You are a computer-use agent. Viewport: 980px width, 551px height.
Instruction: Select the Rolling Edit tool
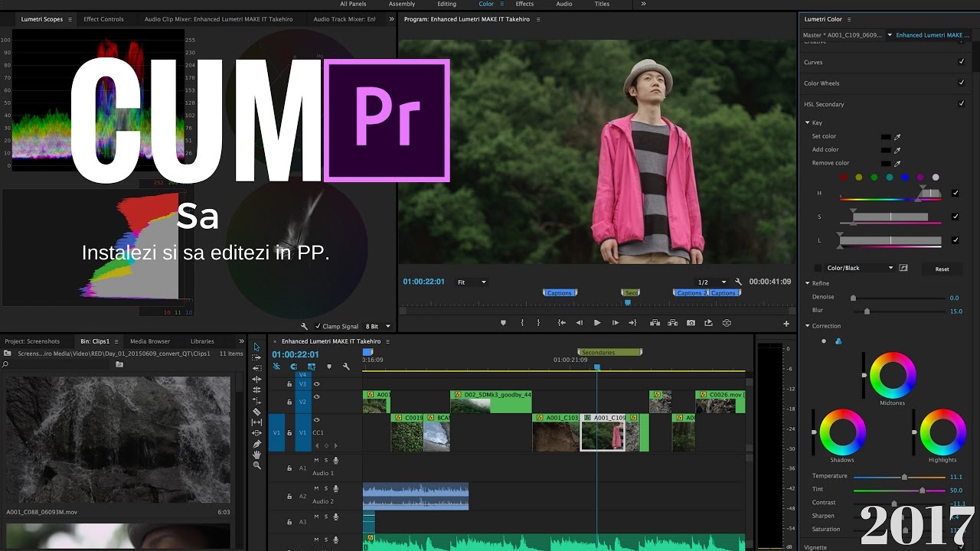tap(256, 390)
